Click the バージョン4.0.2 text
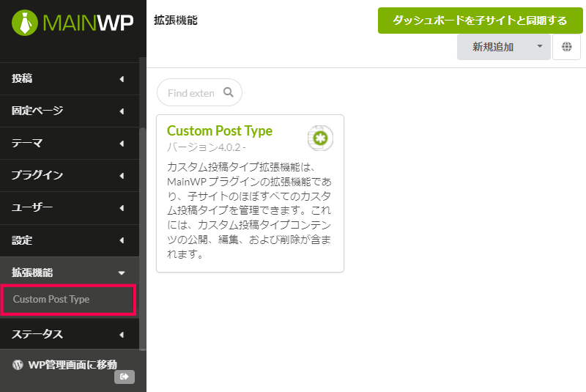The image size is (586, 392). (x=206, y=147)
